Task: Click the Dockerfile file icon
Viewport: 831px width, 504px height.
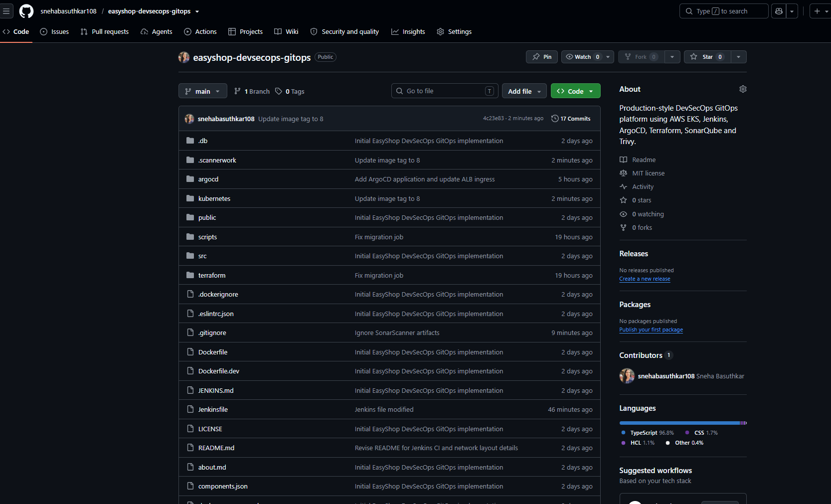Action: click(x=190, y=352)
